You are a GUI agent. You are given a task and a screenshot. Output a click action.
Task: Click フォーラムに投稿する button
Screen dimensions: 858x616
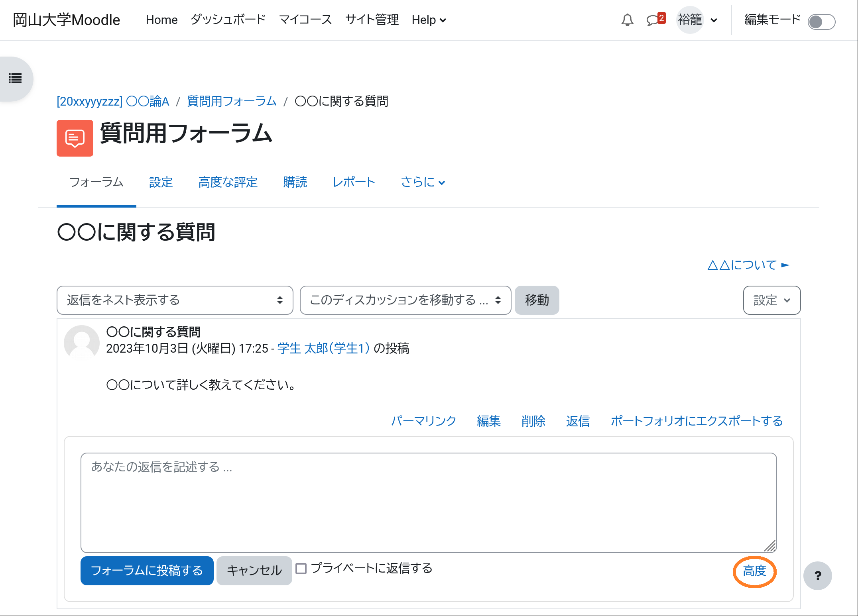147,571
